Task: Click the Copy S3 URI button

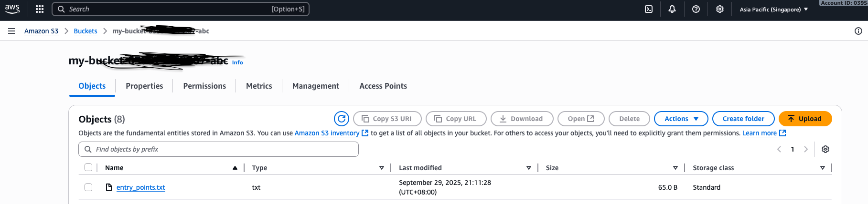Action: pyautogui.click(x=387, y=119)
